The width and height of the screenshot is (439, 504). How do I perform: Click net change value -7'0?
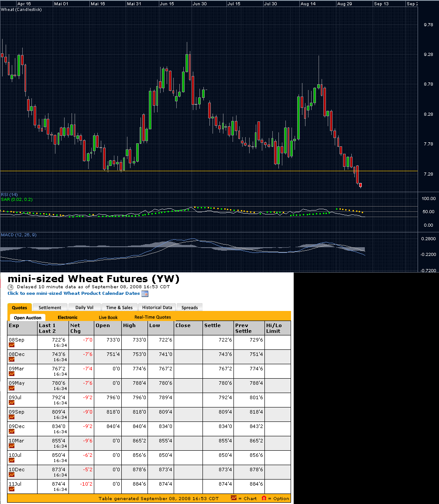pos(88,340)
